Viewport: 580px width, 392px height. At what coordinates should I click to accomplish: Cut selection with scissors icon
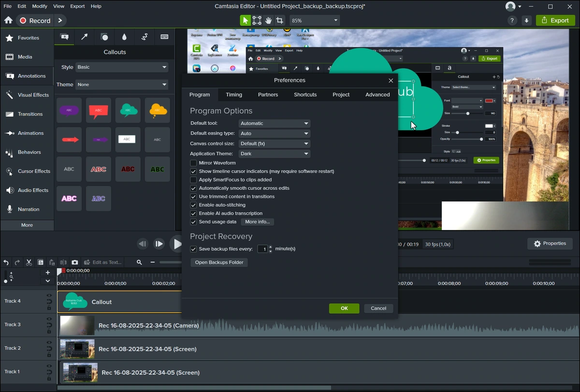(x=29, y=262)
